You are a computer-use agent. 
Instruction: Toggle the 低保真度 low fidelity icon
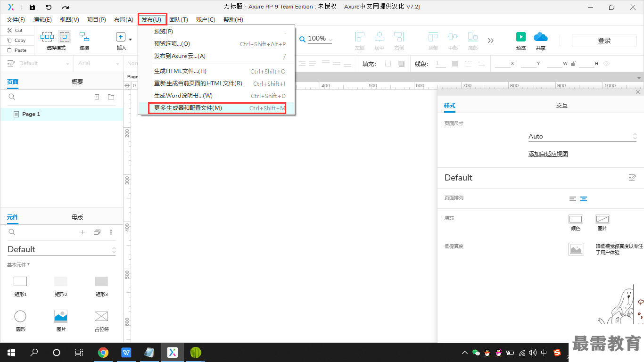point(576,249)
